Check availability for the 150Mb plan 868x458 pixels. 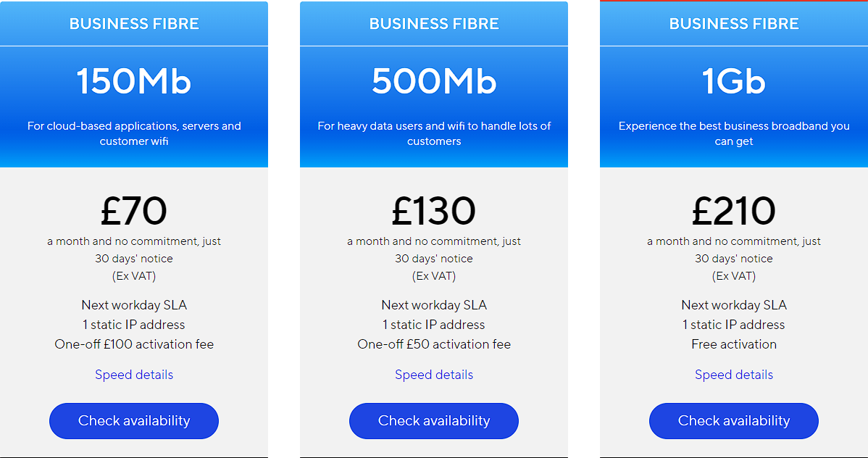(x=134, y=421)
